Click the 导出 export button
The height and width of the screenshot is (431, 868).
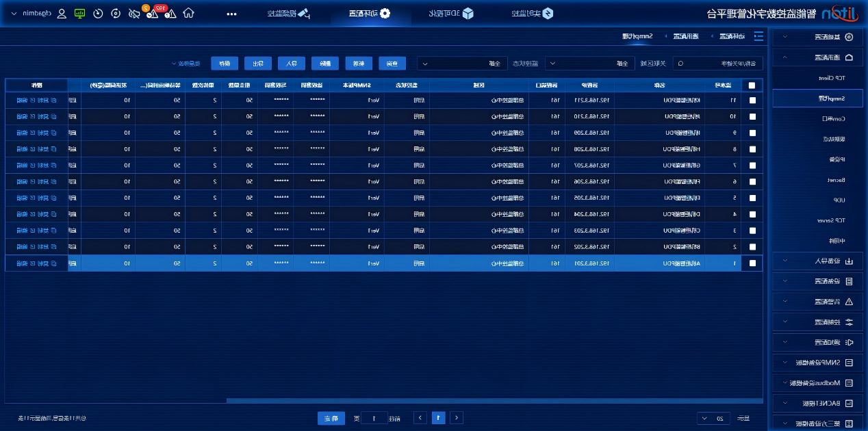[x=258, y=63]
